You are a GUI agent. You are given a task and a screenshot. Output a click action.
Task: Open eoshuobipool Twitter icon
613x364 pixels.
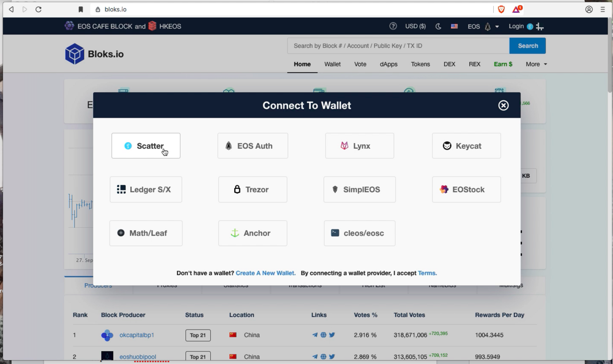332,356
